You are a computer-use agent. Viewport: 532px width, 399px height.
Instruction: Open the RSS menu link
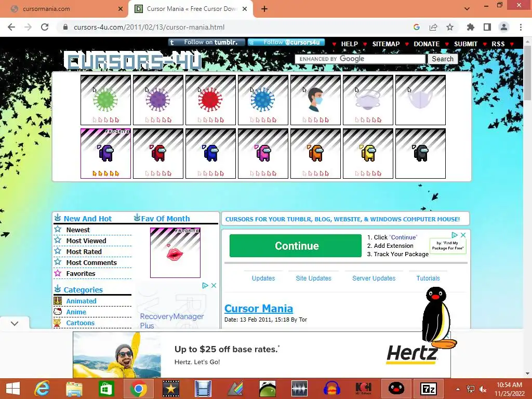(x=498, y=44)
